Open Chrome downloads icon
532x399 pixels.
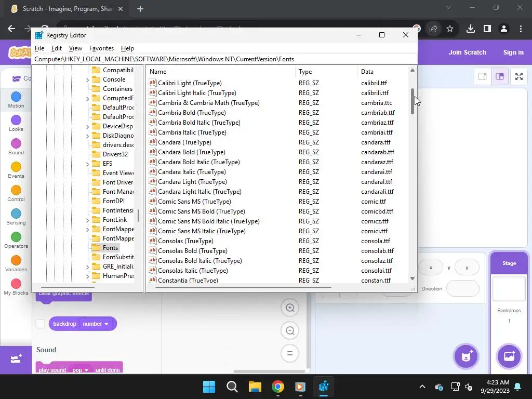point(470,29)
